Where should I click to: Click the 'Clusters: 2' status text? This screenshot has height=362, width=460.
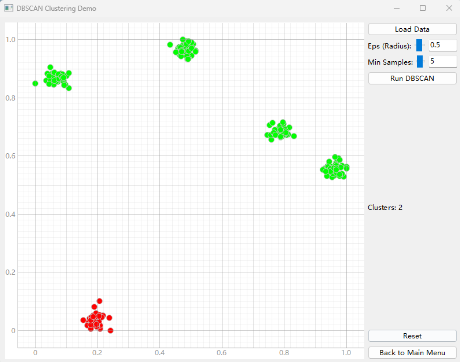pyautogui.click(x=385, y=207)
